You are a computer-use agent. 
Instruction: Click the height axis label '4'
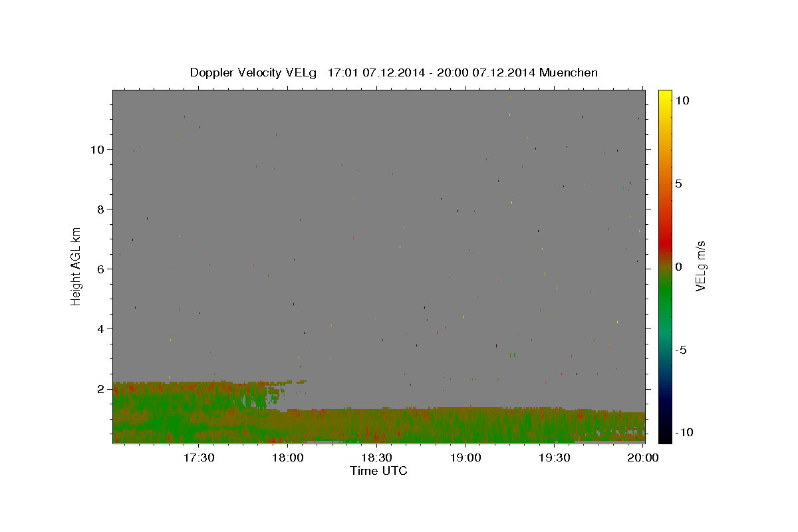[102, 329]
